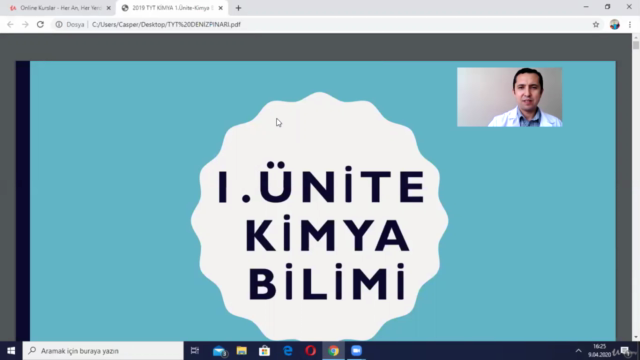Viewport: 640px width, 360px height.
Task: Bookmark this page with the star icon
Action: (596, 24)
